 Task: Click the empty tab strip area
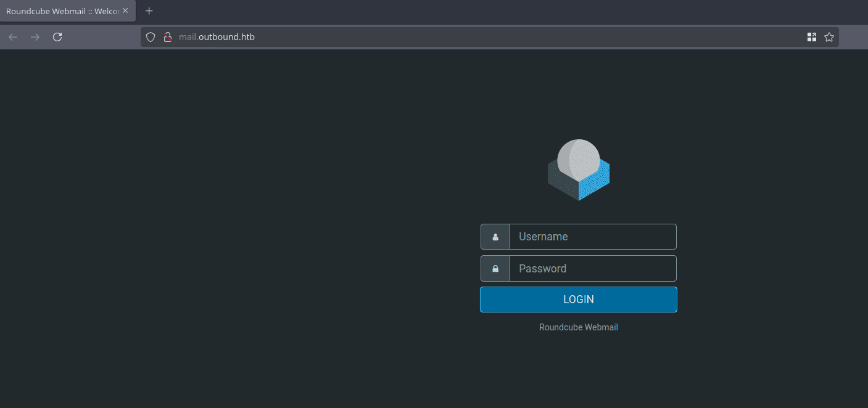pyautogui.click(x=494, y=11)
